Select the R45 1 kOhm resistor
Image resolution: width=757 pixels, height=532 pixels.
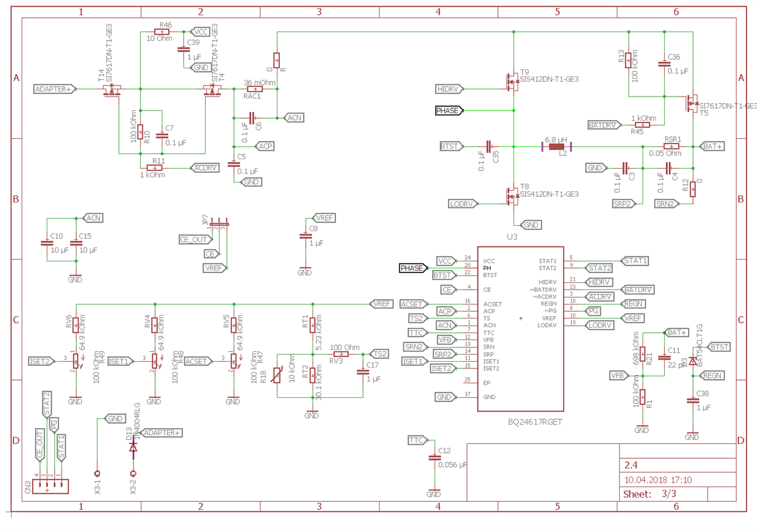(642, 125)
